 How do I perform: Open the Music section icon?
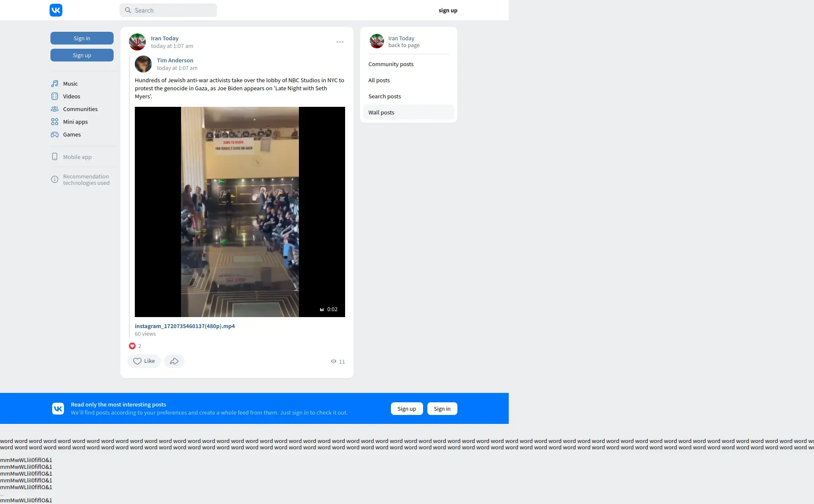(x=55, y=84)
